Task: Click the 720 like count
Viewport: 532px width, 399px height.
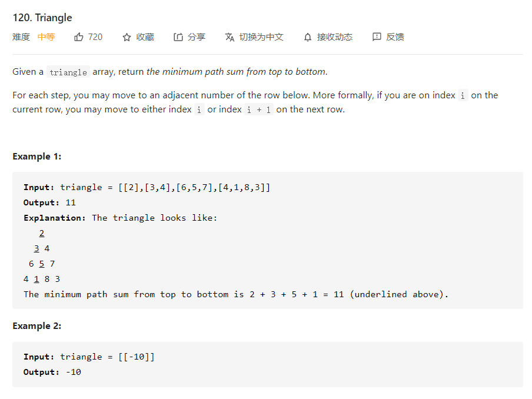Action: (95, 37)
